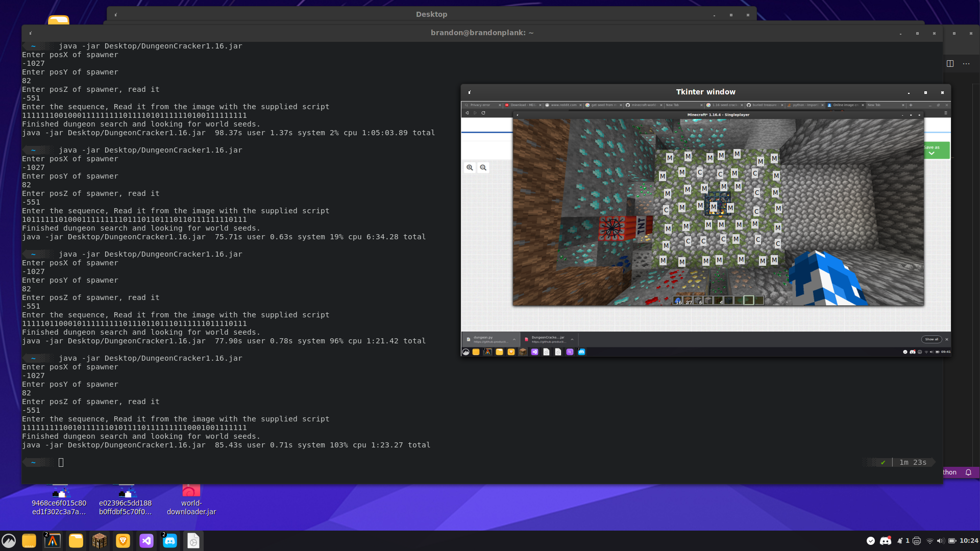Viewport: 980px width, 551px height.
Task: Expand options for the DungeonCracke...jar download
Action: point(572,339)
